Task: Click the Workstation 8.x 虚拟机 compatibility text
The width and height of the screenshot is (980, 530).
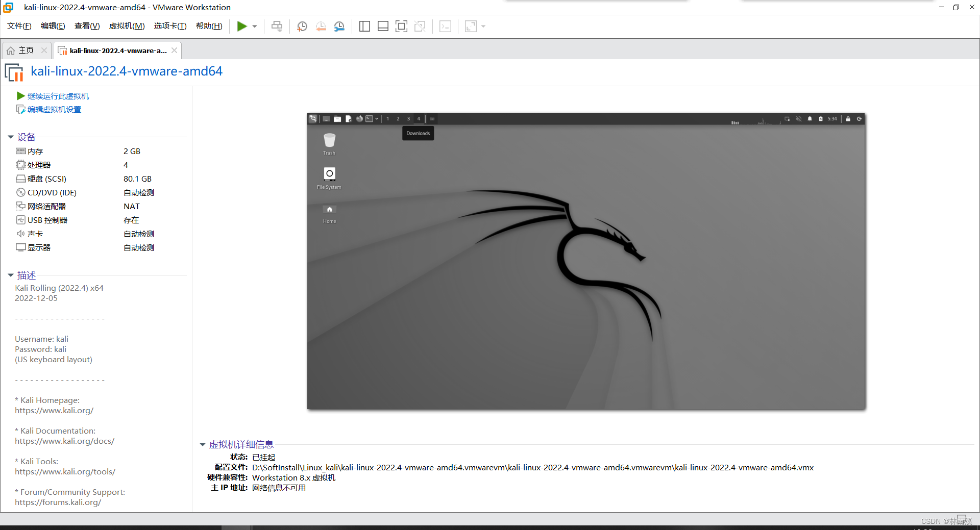Action: [x=293, y=477]
